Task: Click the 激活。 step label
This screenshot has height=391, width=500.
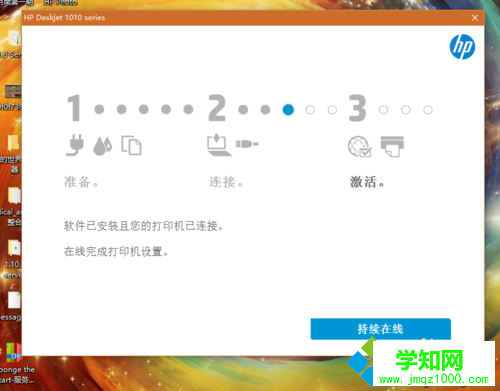Action: (367, 182)
